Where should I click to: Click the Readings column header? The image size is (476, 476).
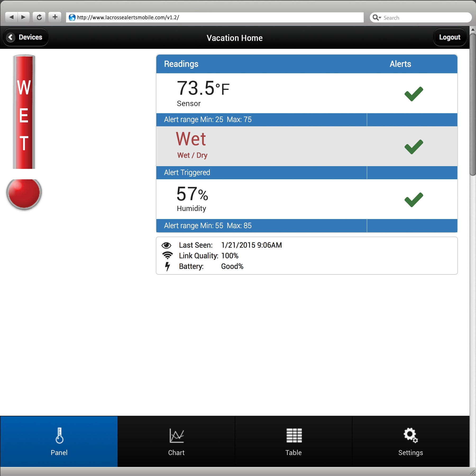coord(181,64)
